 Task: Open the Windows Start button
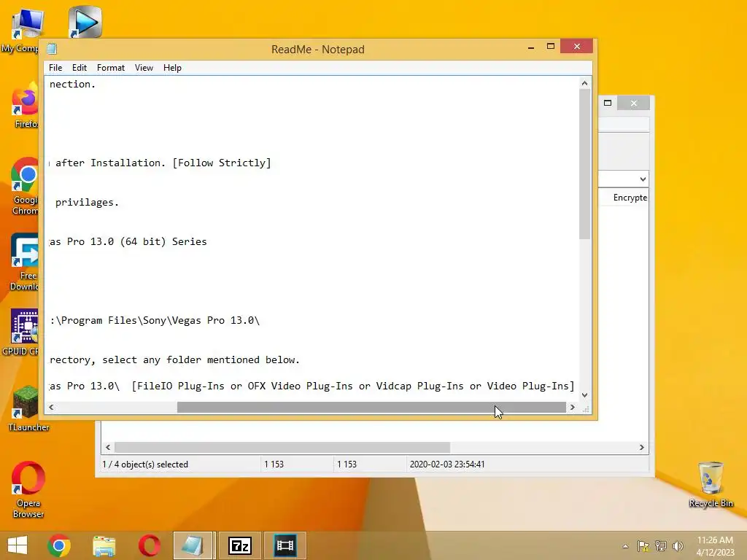point(18,545)
